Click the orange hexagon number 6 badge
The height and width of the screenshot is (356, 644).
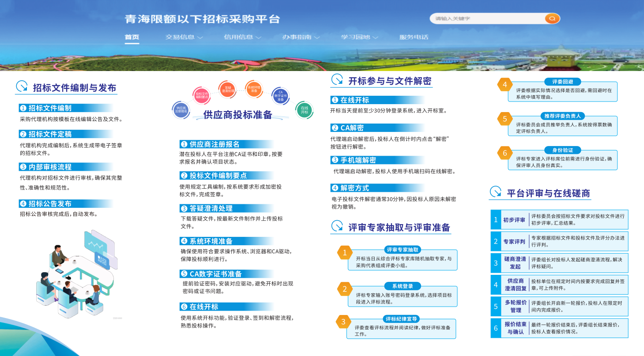[505, 153]
